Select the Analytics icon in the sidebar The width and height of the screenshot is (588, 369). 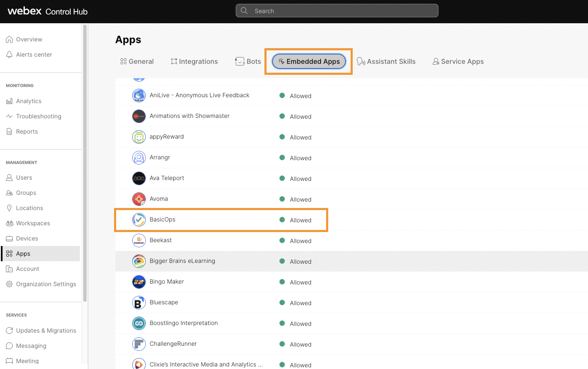(x=9, y=101)
